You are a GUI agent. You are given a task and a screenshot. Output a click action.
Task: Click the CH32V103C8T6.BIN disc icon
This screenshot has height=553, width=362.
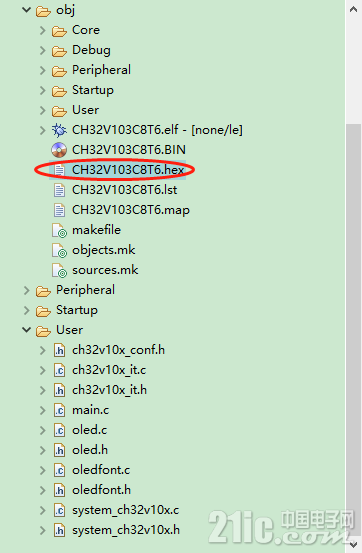click(x=59, y=150)
